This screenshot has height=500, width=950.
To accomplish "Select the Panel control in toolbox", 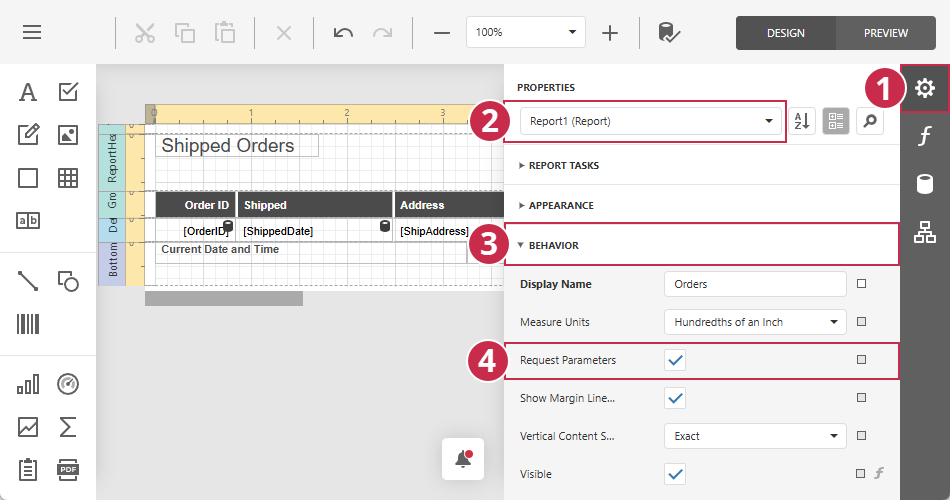I will pyautogui.click(x=28, y=178).
